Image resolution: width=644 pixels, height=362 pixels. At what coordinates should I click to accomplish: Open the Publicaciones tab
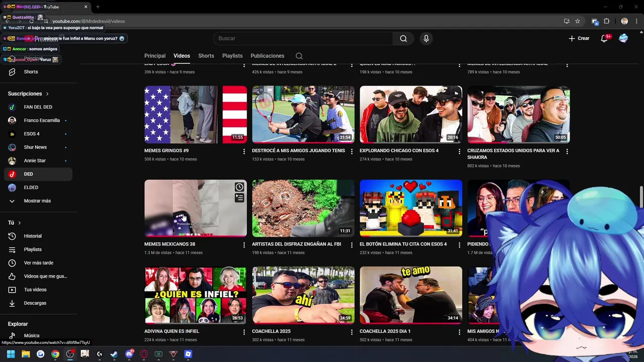(x=267, y=56)
